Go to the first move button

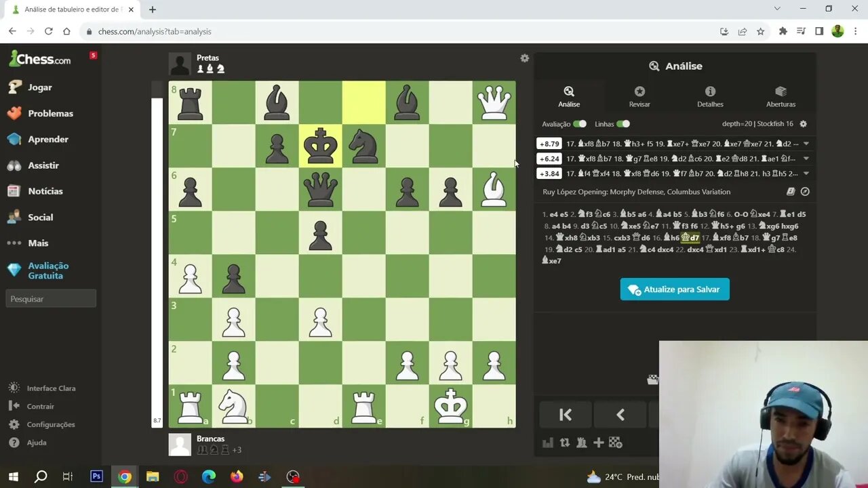pyautogui.click(x=566, y=415)
